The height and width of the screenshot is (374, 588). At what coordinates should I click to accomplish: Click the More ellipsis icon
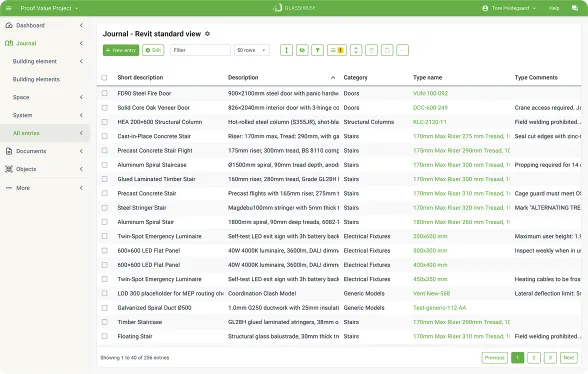coord(9,188)
